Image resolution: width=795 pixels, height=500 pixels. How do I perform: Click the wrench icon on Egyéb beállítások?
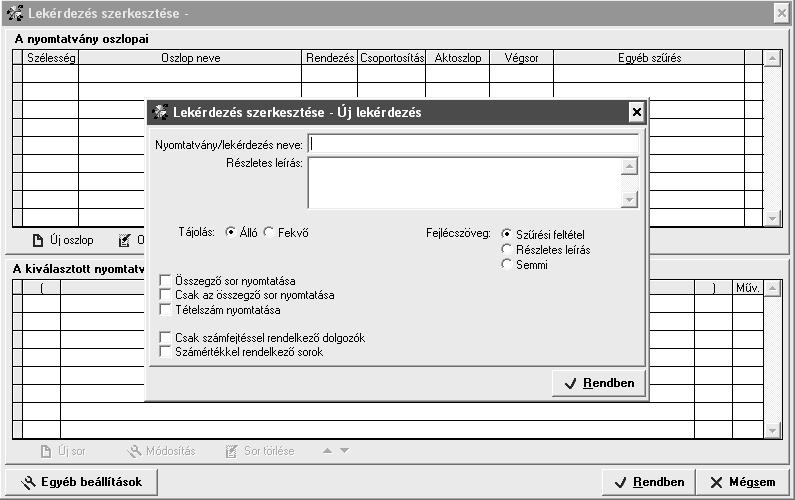click(x=28, y=482)
